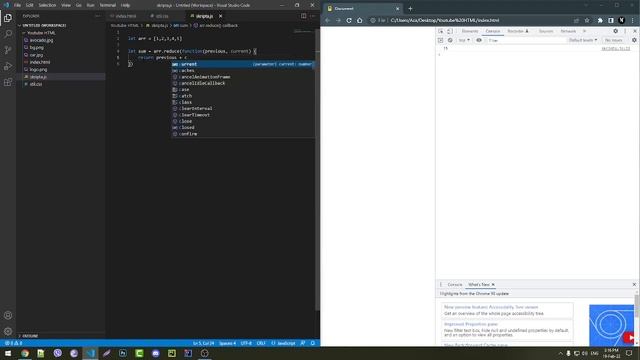Viewport: 640px width, 360px height.
Task: Click the feedback icon in VS Code status bar
Action: tap(303, 343)
